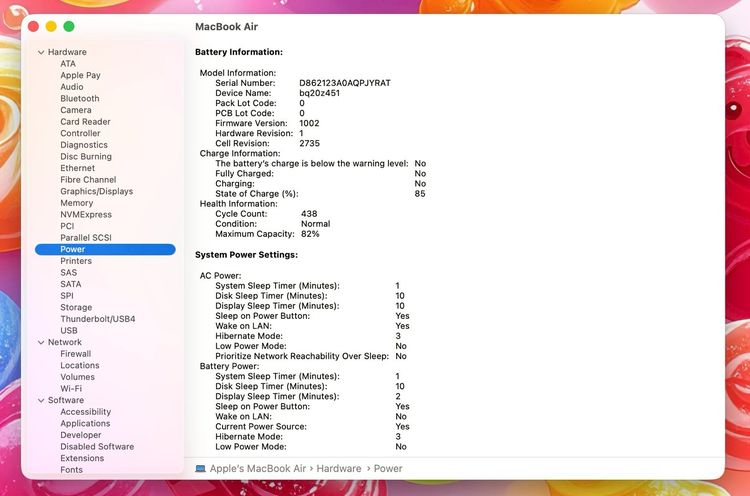The width and height of the screenshot is (750, 496).
Task: Open USB hardware info
Action: click(x=69, y=331)
